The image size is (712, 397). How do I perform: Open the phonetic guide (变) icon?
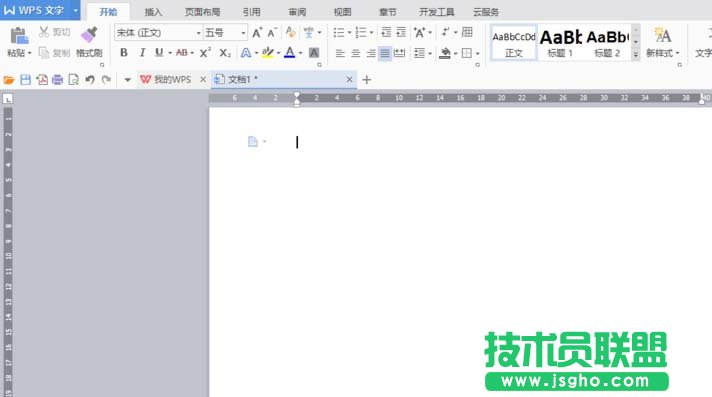[309, 32]
